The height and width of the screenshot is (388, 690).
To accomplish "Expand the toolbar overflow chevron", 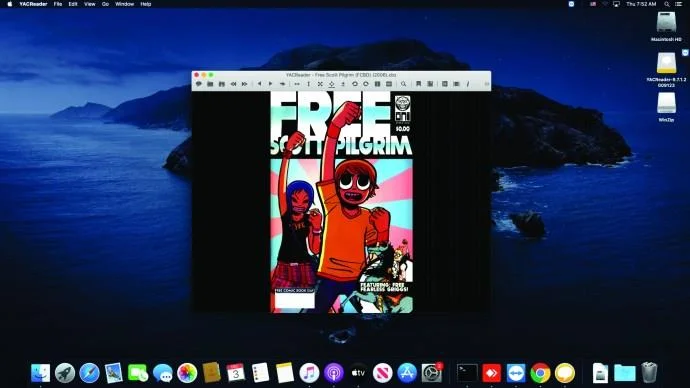I will 487,84.
